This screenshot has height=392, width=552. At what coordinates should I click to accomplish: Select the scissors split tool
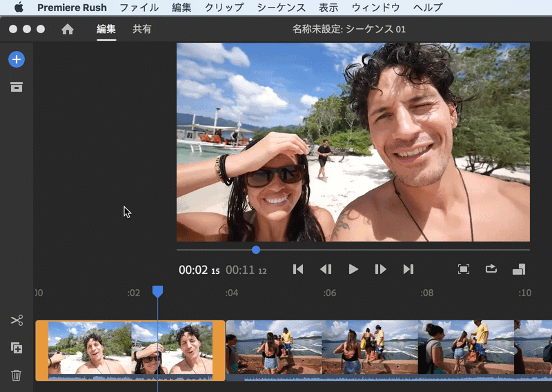(17, 320)
